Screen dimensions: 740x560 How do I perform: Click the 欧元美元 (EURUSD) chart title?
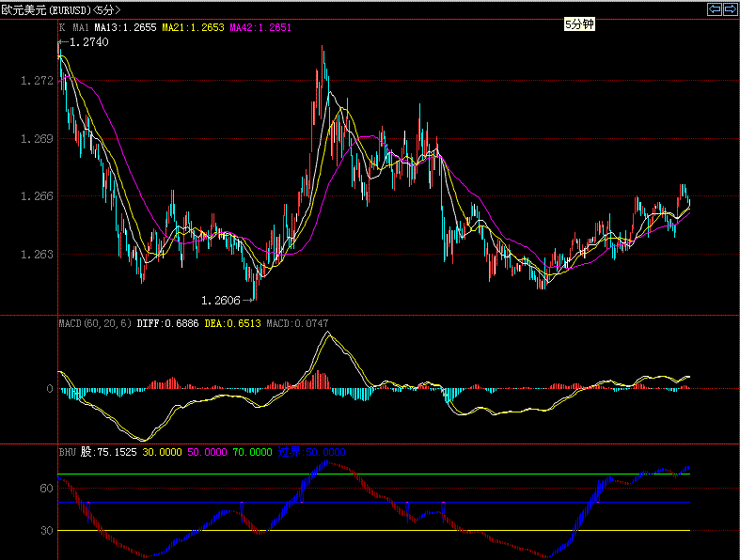coord(60,9)
